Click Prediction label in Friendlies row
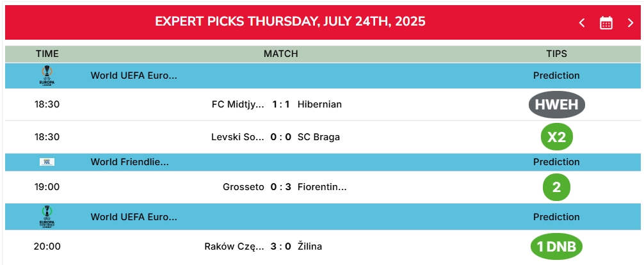Image resolution: width=644 pixels, height=265 pixels. click(x=556, y=162)
